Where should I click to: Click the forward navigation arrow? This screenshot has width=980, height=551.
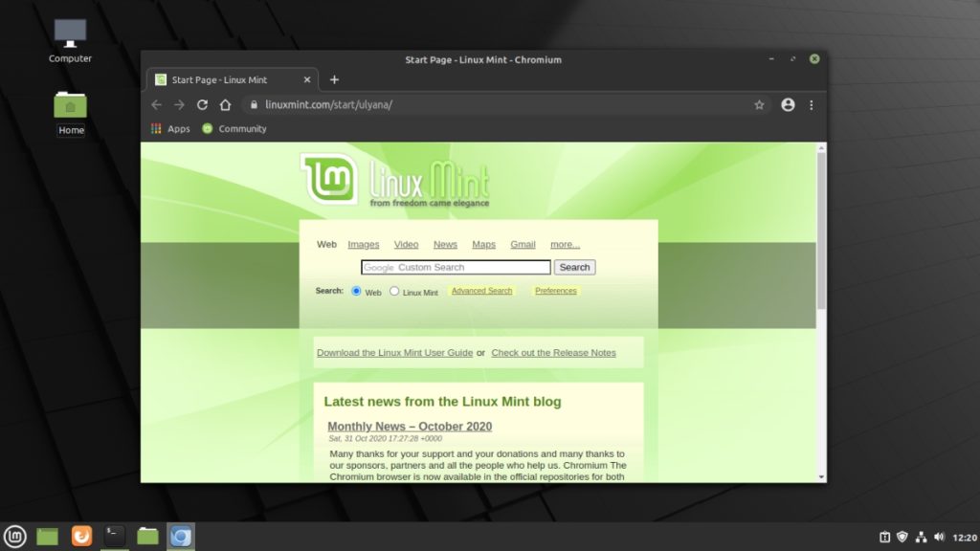178,105
